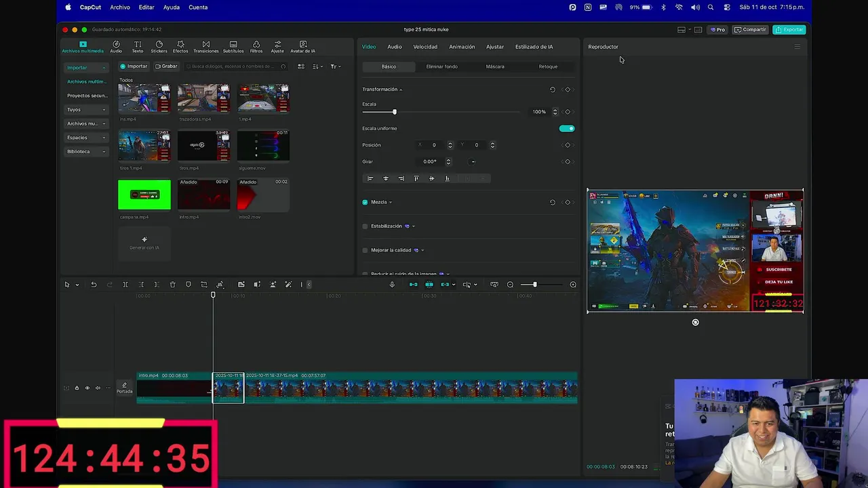The image size is (868, 488).
Task: Open the Subtítulos panel
Action: (233, 47)
